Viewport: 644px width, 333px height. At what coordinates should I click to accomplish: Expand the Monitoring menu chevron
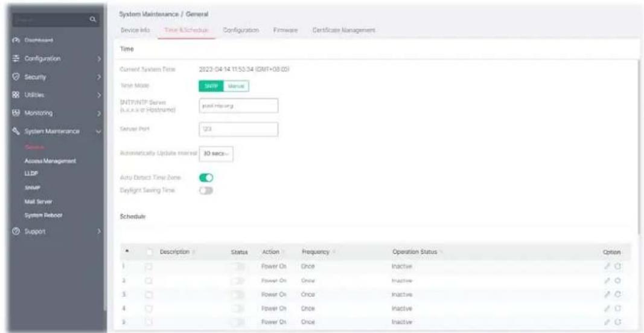click(x=99, y=113)
